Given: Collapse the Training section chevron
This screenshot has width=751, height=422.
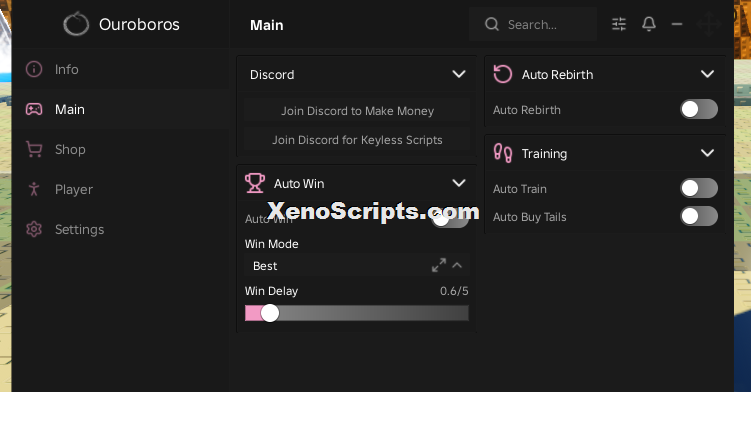Looking at the screenshot, I should [707, 153].
